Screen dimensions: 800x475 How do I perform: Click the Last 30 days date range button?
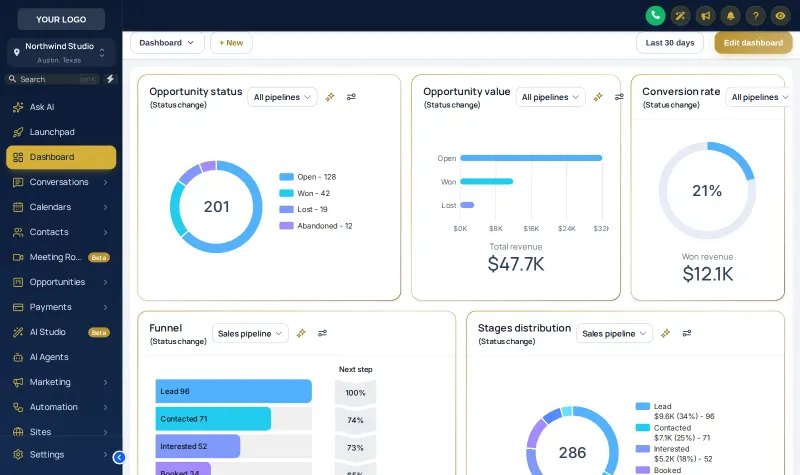coord(669,43)
